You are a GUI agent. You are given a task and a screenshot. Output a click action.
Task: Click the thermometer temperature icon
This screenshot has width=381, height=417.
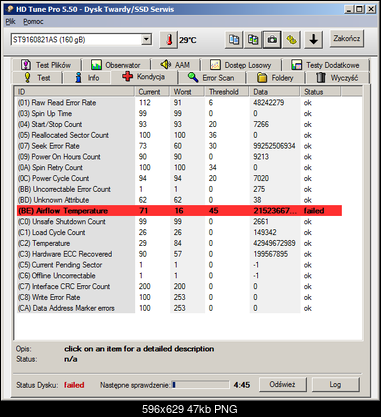coord(169,40)
